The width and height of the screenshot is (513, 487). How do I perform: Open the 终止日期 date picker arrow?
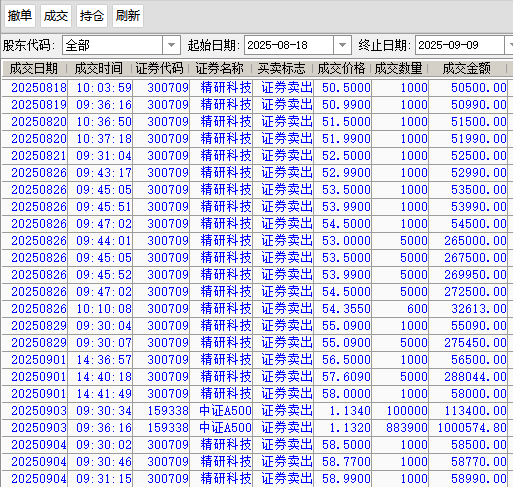click(x=510, y=45)
